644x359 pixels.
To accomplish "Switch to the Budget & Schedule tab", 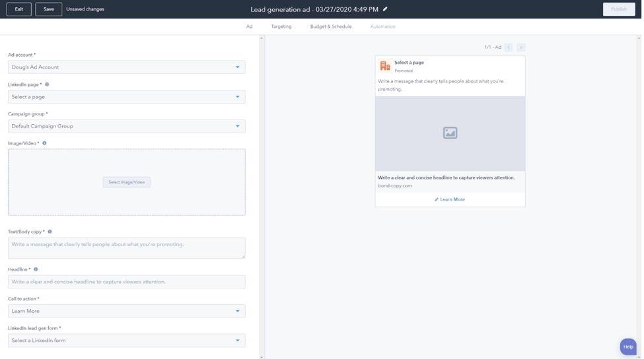I will (331, 26).
